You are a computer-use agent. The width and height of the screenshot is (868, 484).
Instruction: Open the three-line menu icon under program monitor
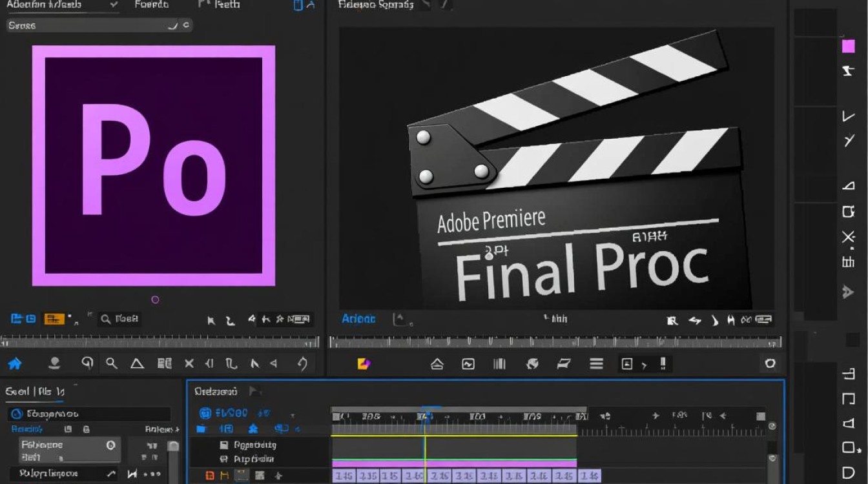point(596,364)
